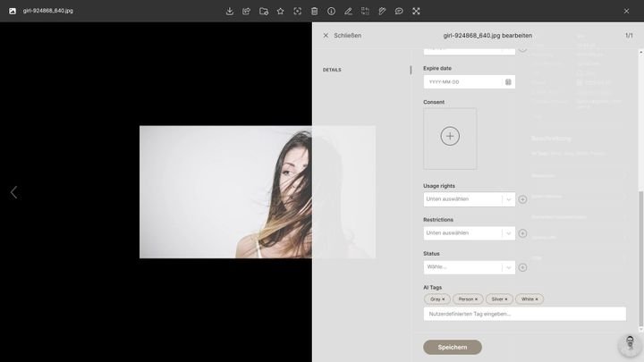Add new Restrictions option
Viewport: 644px width, 362px height.
click(522, 233)
